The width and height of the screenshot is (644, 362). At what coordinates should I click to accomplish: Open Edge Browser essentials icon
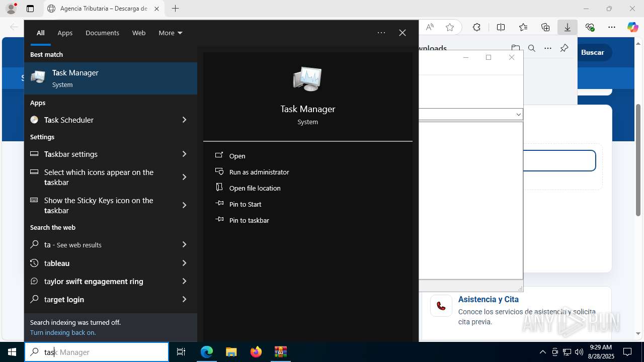[590, 27]
